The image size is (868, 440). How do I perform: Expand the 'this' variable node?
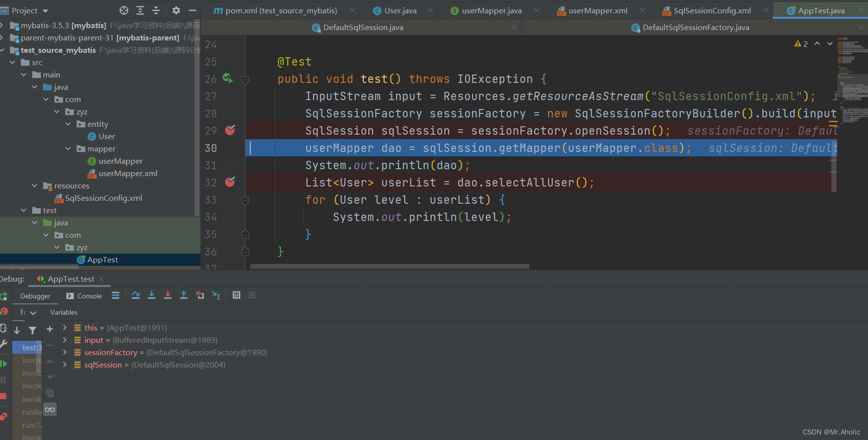(65, 328)
